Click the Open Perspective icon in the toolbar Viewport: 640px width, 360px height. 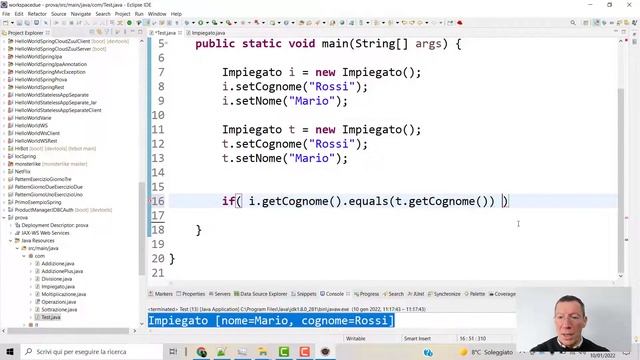(x=586, y=23)
